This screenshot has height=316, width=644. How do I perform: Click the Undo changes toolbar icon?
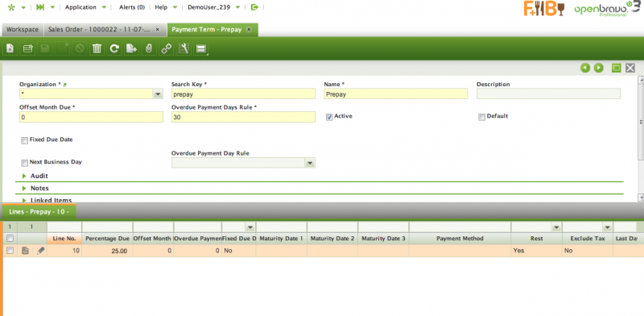point(80,48)
